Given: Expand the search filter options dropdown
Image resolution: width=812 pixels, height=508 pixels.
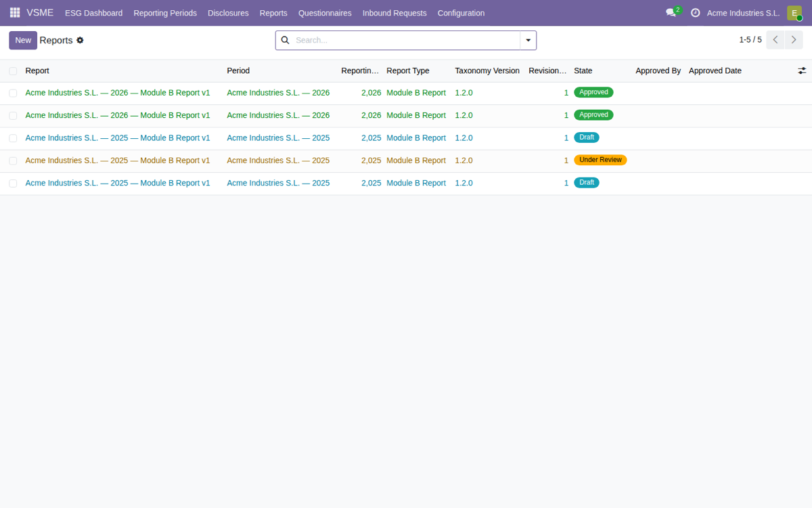Looking at the screenshot, I should [528, 41].
